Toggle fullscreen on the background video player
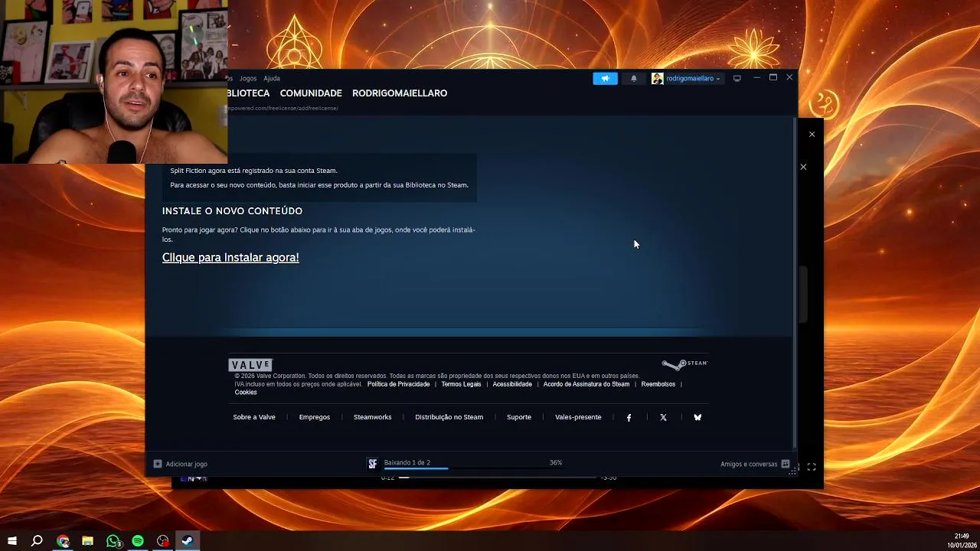Screen dimensions: 980x551 click(x=812, y=467)
